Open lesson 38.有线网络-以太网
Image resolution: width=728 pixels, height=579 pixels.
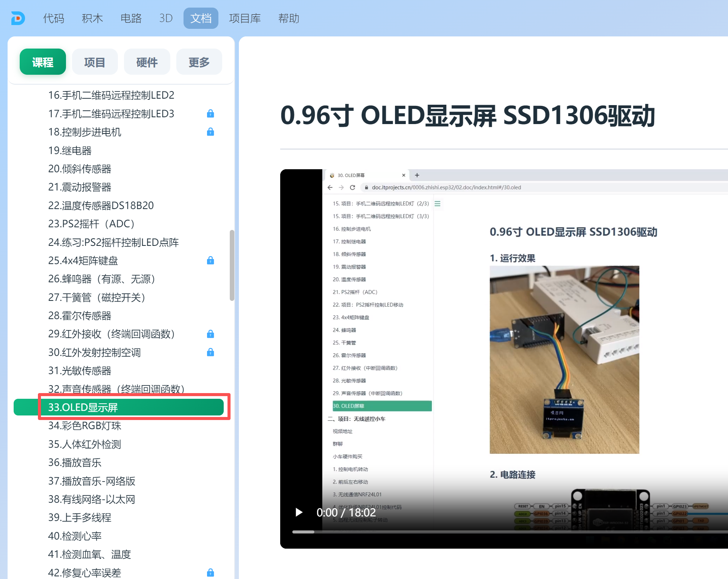(92, 499)
